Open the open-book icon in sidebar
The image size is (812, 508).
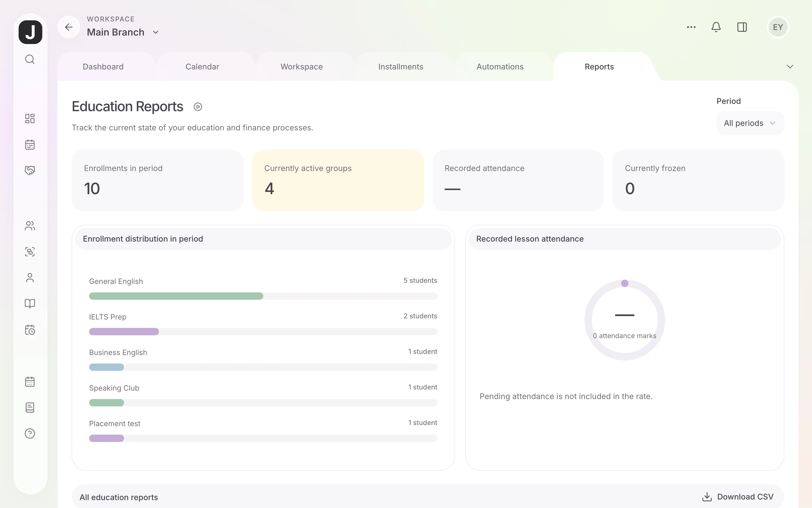[30, 304]
